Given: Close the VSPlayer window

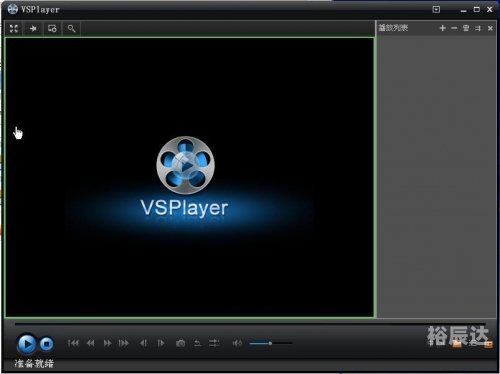Looking at the screenshot, I should point(490,10).
